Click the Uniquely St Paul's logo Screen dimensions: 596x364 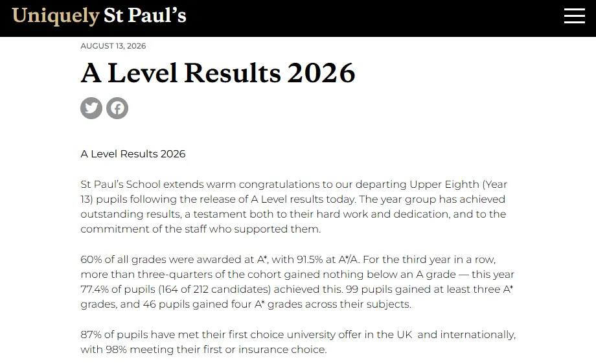click(x=99, y=16)
